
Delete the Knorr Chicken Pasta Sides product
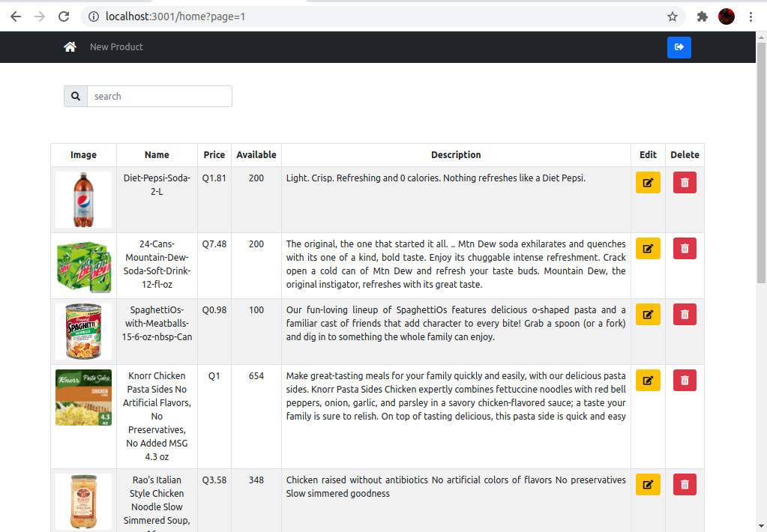click(x=685, y=381)
